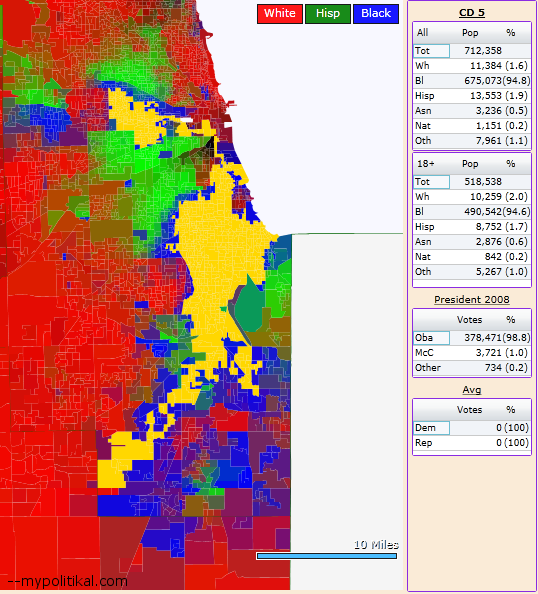Click the Bl row in All population table
Screen dimensions: 538x594
[472, 81]
